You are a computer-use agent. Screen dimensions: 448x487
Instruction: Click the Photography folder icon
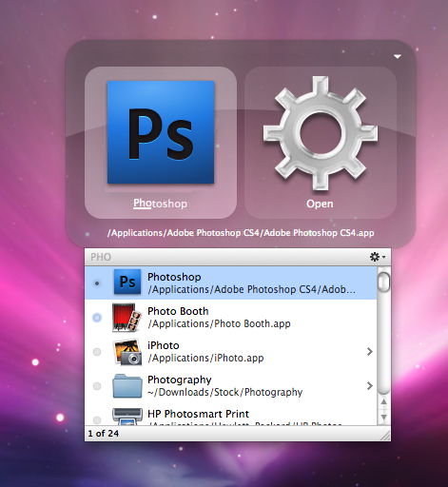pyautogui.click(x=127, y=386)
